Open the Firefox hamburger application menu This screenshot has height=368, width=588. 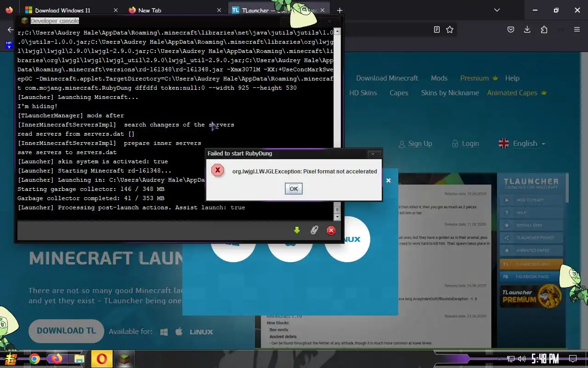click(577, 29)
